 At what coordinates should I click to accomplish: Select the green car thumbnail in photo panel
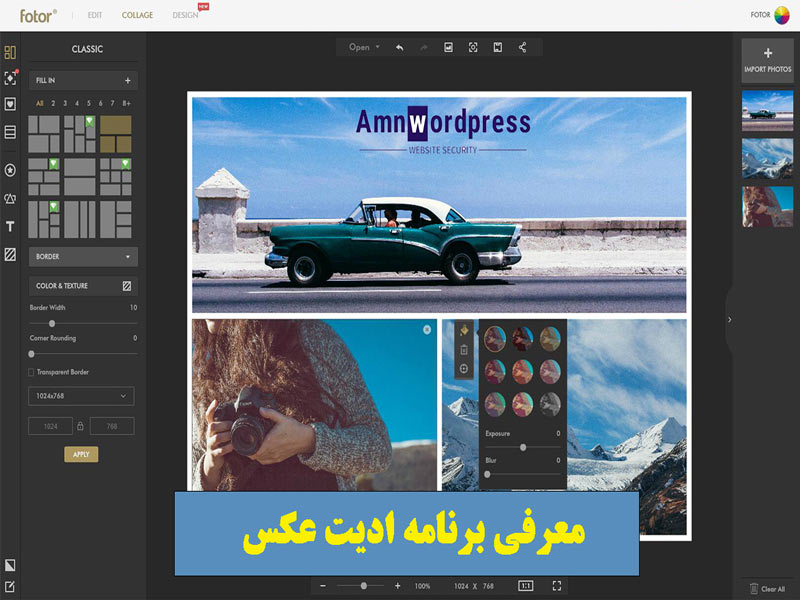pyautogui.click(x=767, y=111)
